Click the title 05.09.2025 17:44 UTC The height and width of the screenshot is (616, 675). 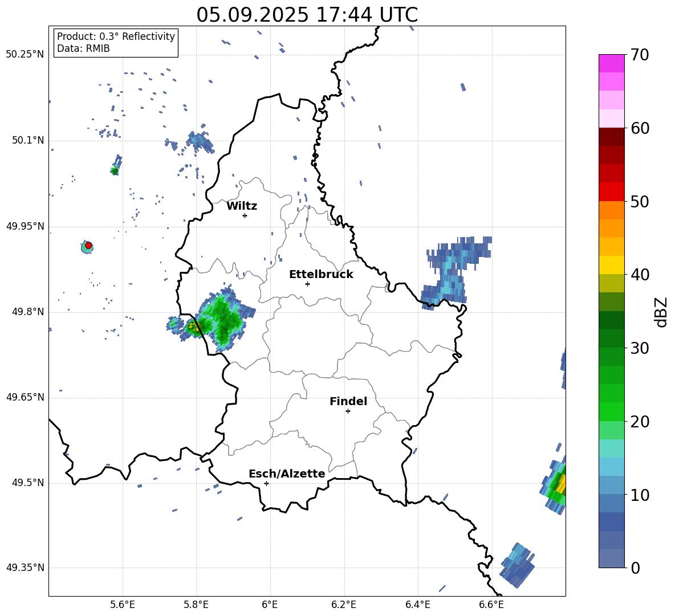tap(307, 15)
